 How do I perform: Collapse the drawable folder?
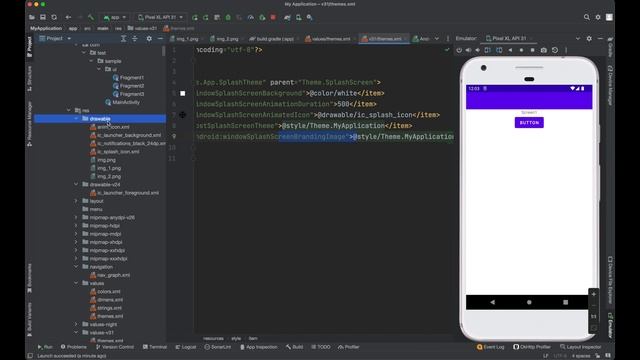coord(76,118)
